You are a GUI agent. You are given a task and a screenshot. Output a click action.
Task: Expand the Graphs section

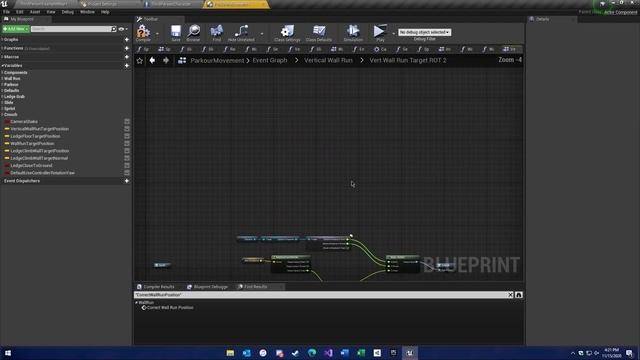(x=2, y=40)
